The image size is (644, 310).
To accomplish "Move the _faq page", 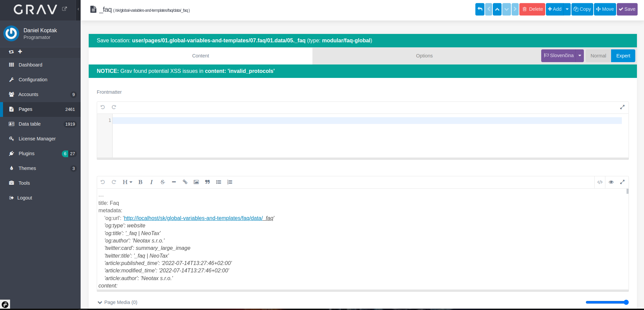I will [x=605, y=9].
